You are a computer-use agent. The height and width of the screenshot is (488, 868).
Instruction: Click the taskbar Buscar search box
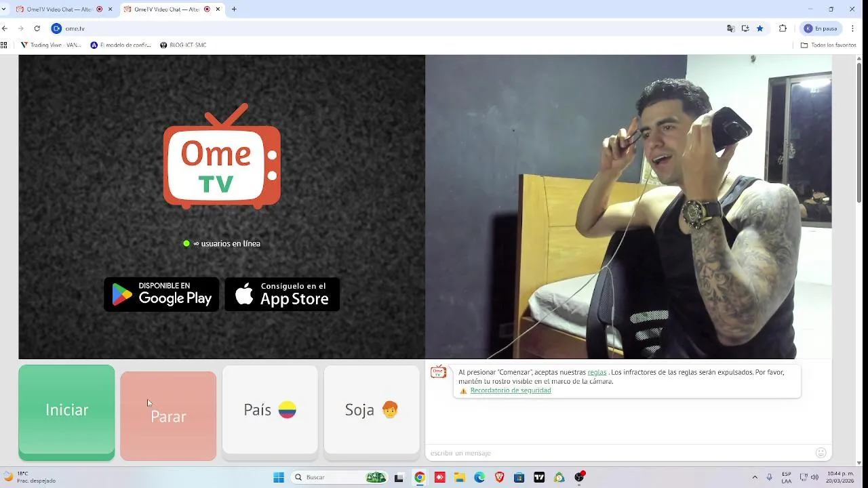coord(339,477)
